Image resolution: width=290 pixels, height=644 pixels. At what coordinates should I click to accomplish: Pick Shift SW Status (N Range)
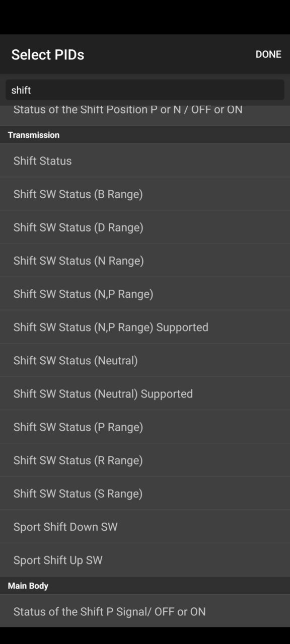pyautogui.click(x=145, y=261)
